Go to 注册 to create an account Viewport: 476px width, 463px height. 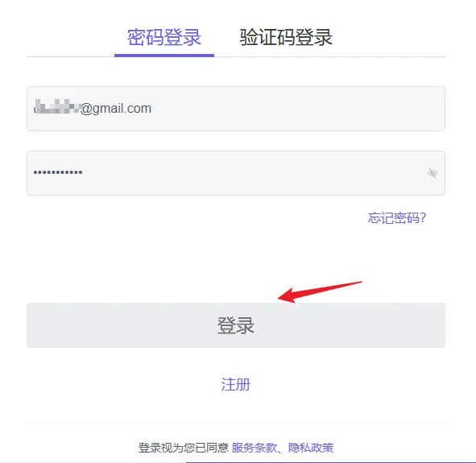point(235,384)
